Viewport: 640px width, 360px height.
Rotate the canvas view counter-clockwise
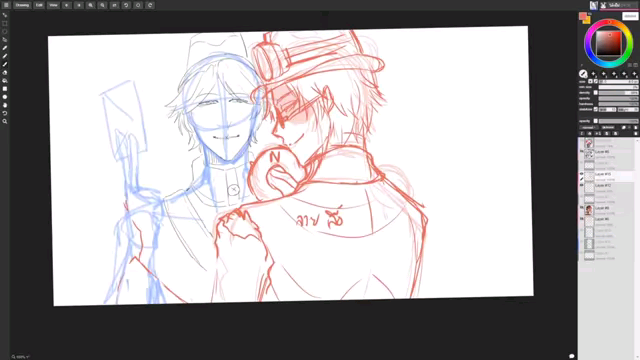pyautogui.click(x=126, y=5)
